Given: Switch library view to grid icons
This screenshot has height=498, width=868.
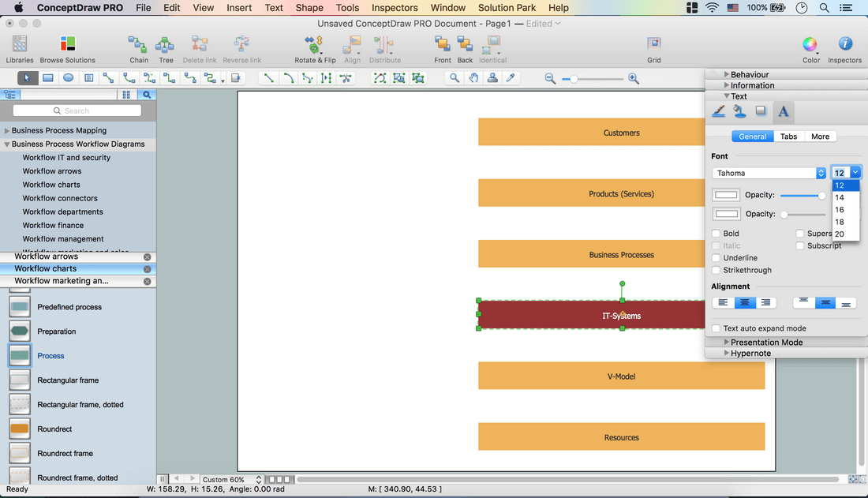Looking at the screenshot, I should [x=126, y=95].
